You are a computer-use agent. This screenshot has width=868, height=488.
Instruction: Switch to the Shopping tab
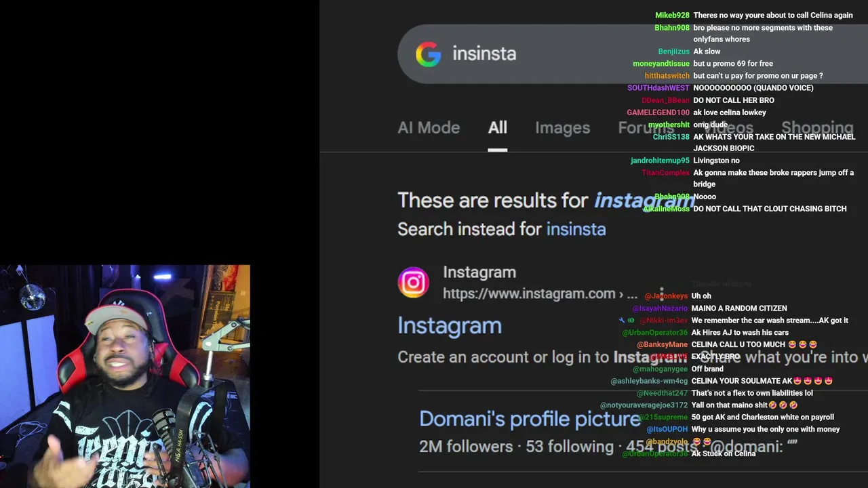point(817,127)
